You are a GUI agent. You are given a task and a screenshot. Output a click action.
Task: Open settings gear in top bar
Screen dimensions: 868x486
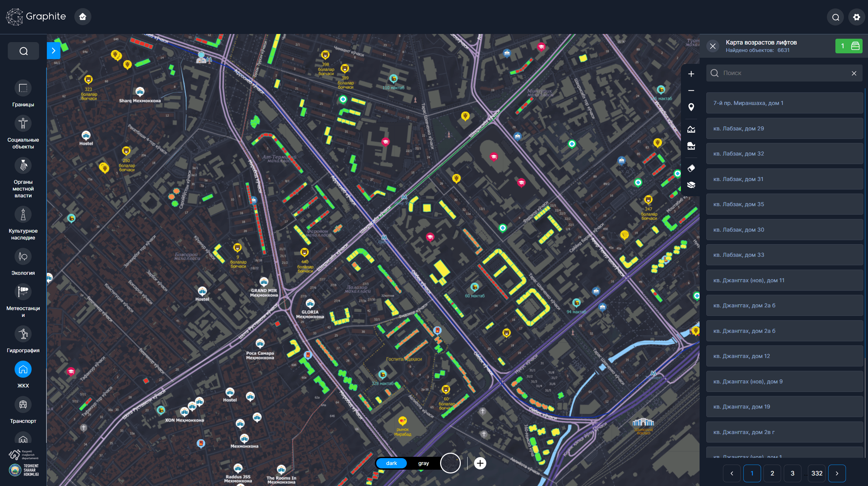[856, 17]
